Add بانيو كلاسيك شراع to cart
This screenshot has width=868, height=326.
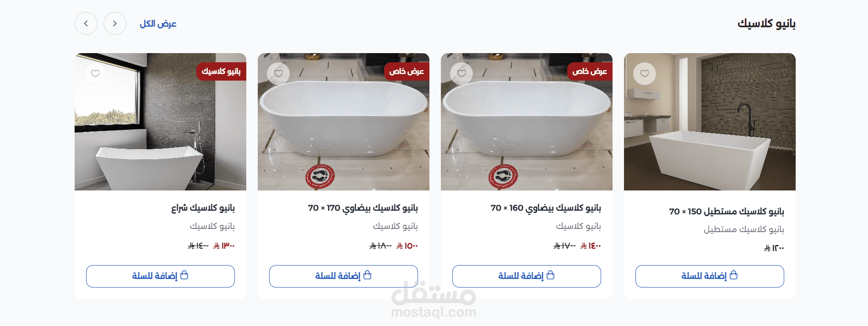coord(160,276)
